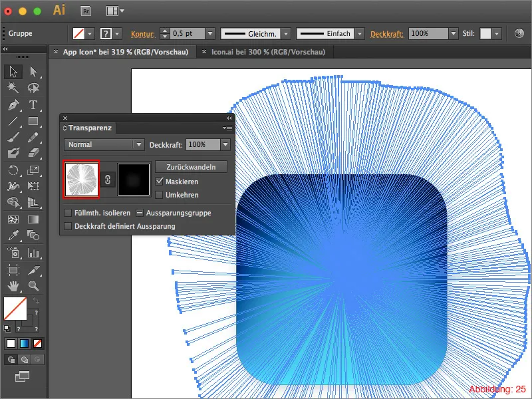Select the Rotate tool
The width and height of the screenshot is (532, 399).
13,170
